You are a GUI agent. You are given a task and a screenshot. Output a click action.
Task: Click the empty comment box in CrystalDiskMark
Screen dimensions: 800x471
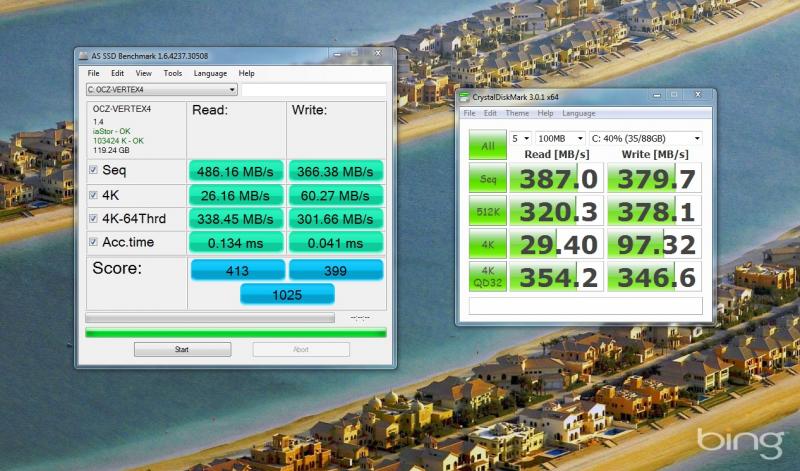[586, 306]
